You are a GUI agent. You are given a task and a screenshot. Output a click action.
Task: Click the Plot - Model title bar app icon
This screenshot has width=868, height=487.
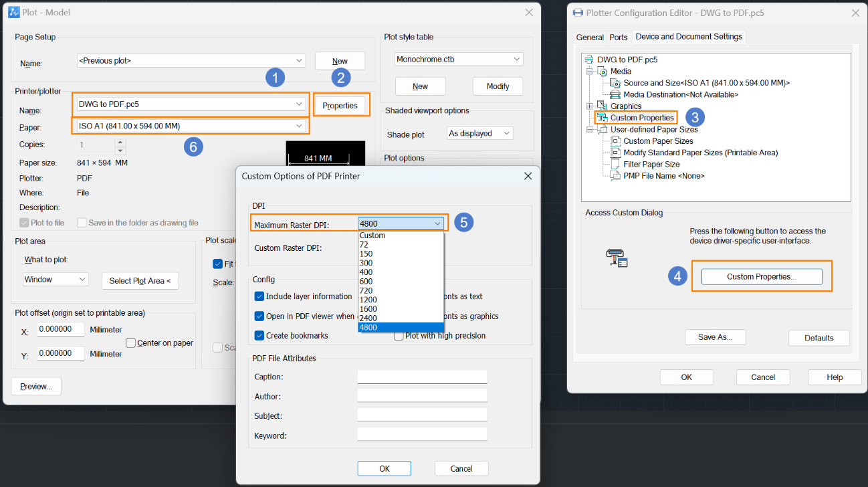13,13
